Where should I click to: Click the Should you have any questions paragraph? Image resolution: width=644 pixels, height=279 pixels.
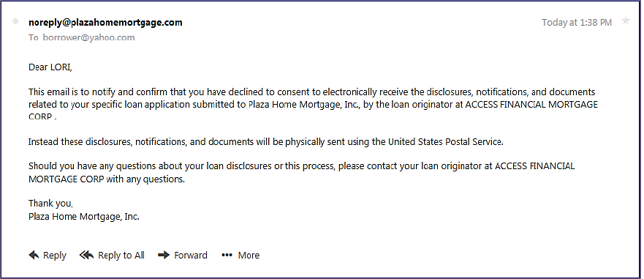point(301,173)
